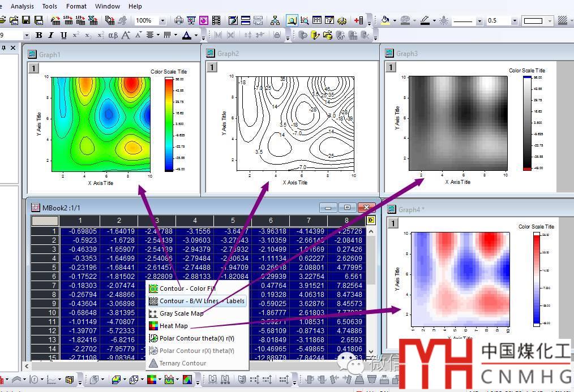Click the Bold formatting button
This screenshot has width=574, height=392.
(x=39, y=35)
